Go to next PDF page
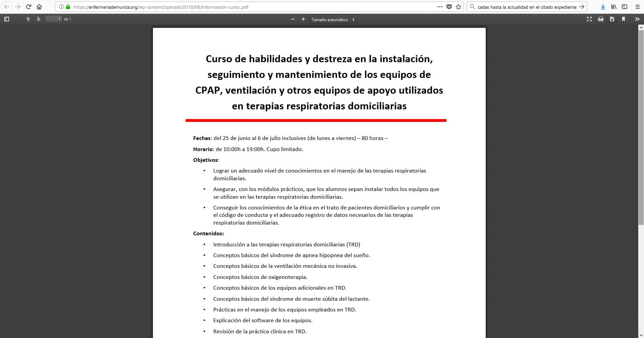The image size is (644, 338). tap(39, 19)
